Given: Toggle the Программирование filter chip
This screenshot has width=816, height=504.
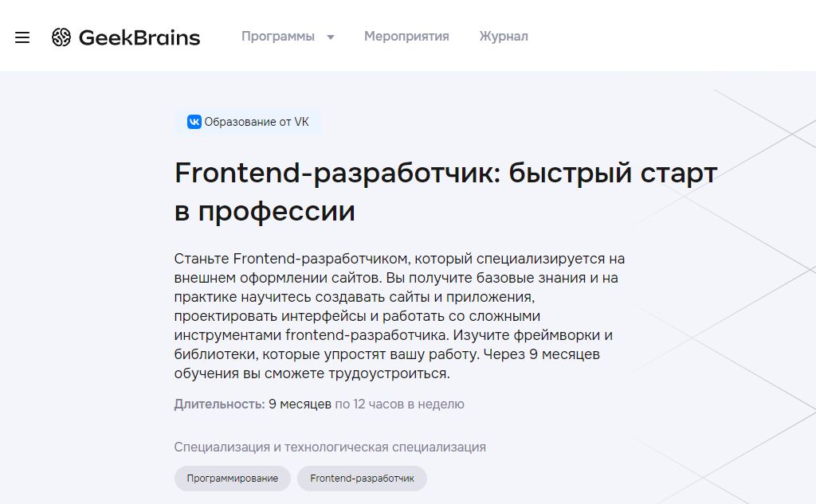Looking at the screenshot, I should click(x=232, y=479).
